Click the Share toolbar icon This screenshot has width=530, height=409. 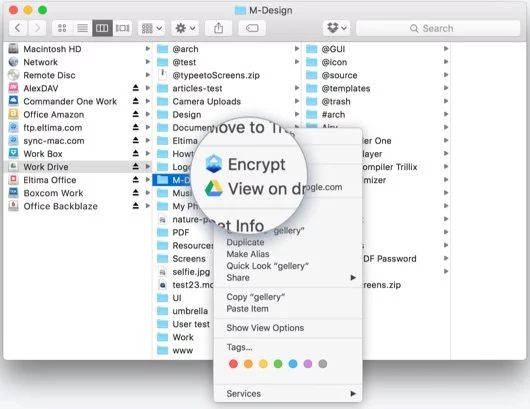tap(218, 28)
